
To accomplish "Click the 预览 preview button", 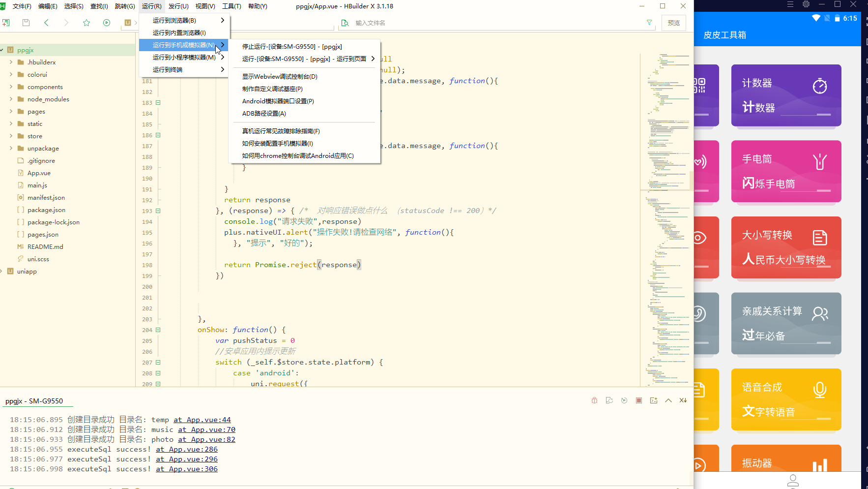I will tap(674, 23).
